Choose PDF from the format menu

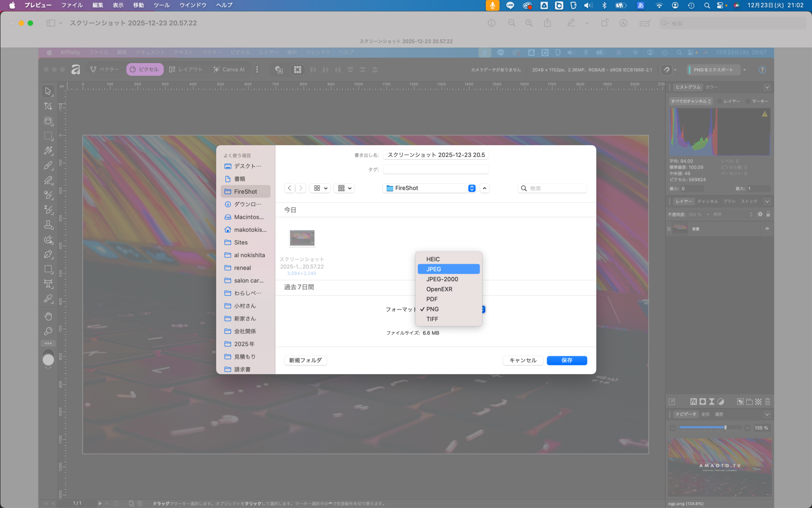coord(431,299)
